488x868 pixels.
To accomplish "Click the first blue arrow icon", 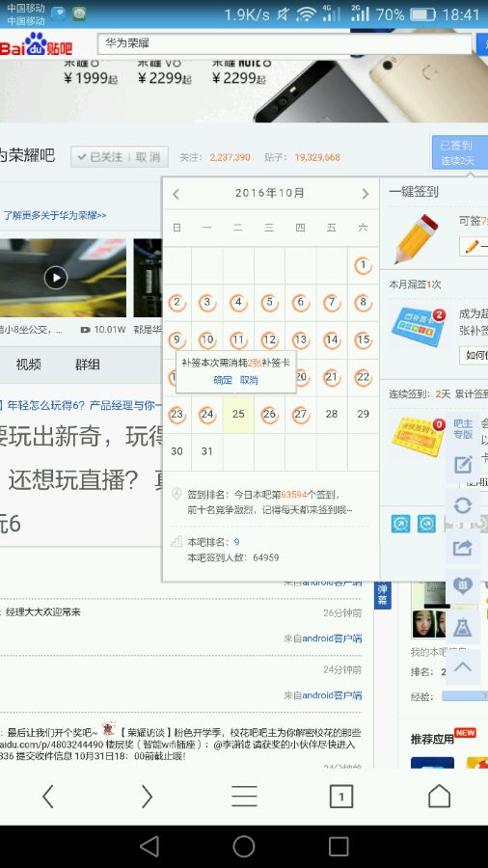I will point(400,523).
